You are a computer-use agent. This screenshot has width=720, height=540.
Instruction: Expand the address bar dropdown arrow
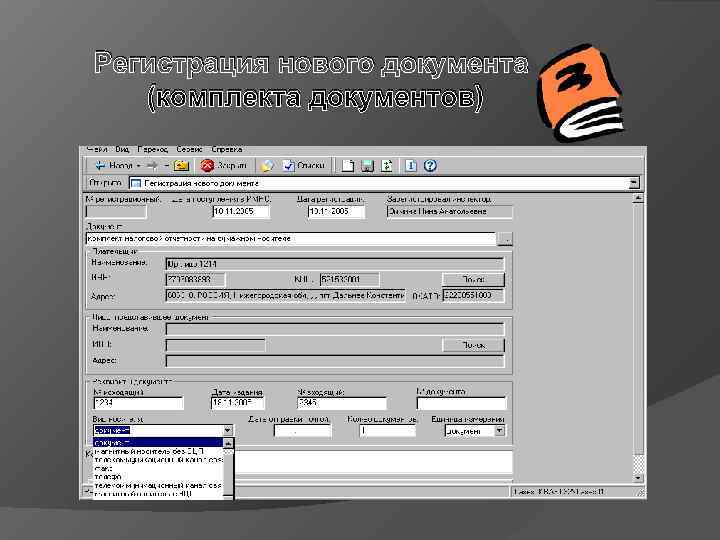pos(634,183)
